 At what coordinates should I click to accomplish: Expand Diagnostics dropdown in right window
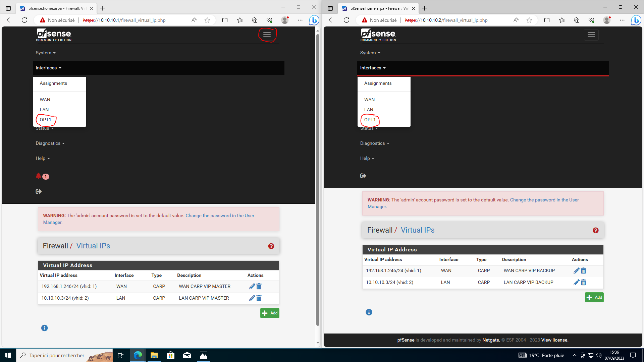(375, 143)
